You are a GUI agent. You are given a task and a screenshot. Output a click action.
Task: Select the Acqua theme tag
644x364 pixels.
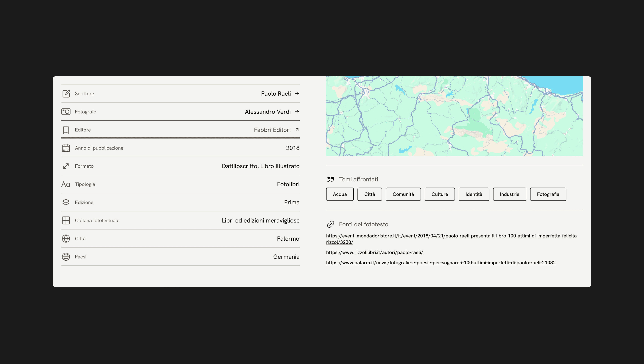(340, 194)
